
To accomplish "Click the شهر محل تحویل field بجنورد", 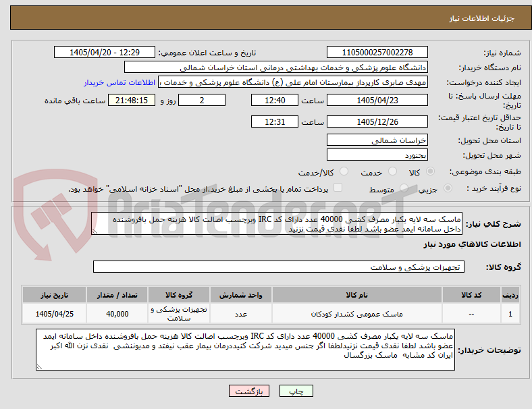I will (x=377, y=155).
